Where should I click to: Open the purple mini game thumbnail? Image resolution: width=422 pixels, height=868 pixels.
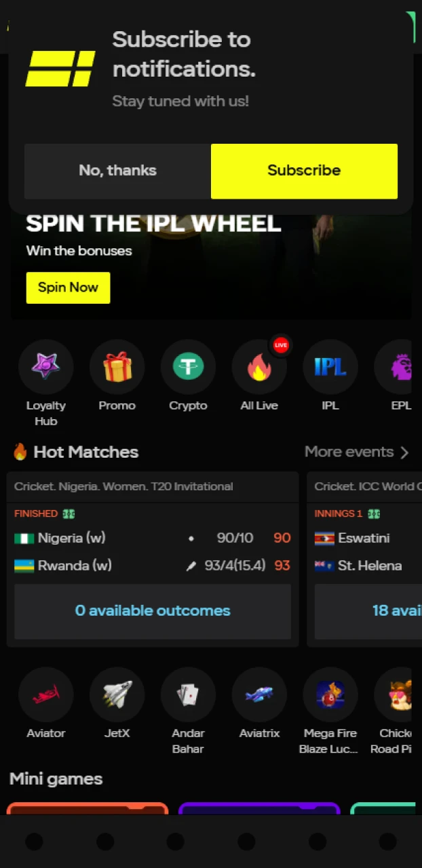click(x=259, y=808)
